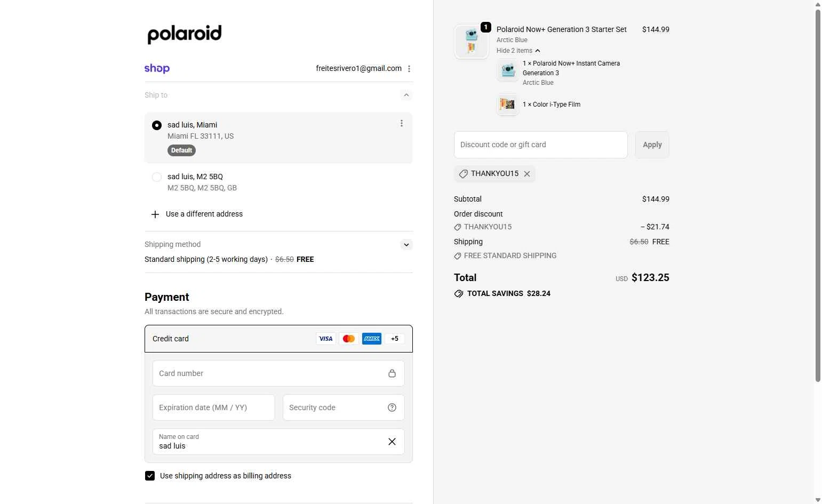The width and height of the screenshot is (822, 504).
Task: Click the Standard shipping (2-5 working days) text
Action: (206, 259)
